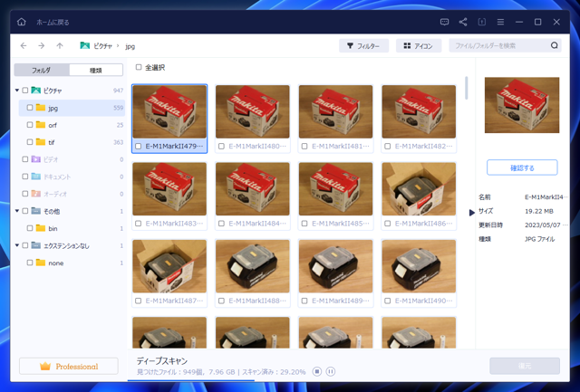Click the orf folder icon

[x=41, y=125]
